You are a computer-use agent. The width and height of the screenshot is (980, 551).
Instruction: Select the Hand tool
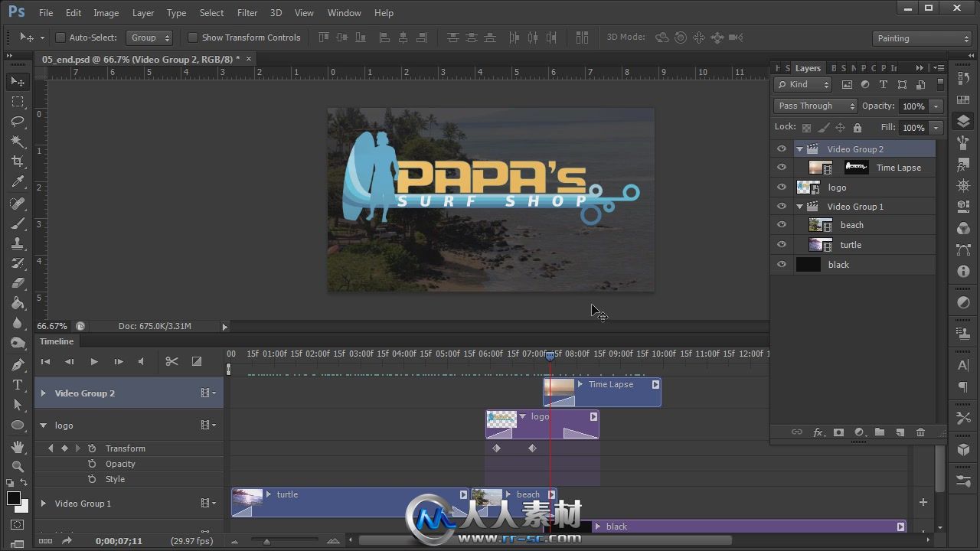(x=18, y=446)
